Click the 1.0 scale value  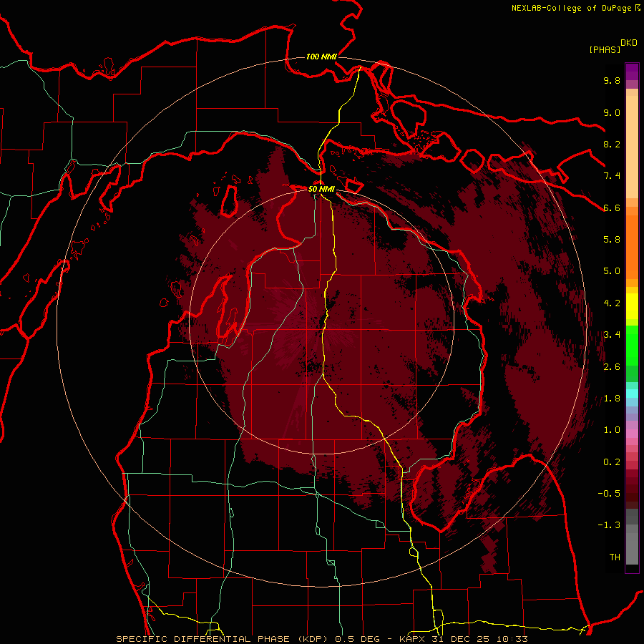point(612,430)
